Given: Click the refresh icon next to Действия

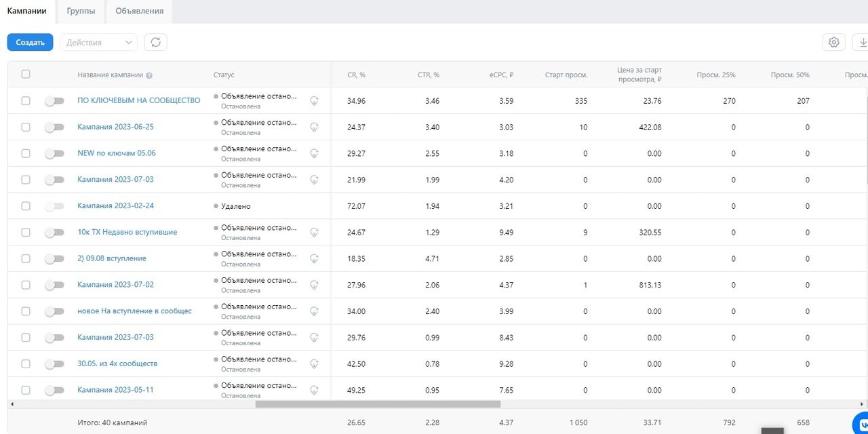Looking at the screenshot, I should pos(156,42).
